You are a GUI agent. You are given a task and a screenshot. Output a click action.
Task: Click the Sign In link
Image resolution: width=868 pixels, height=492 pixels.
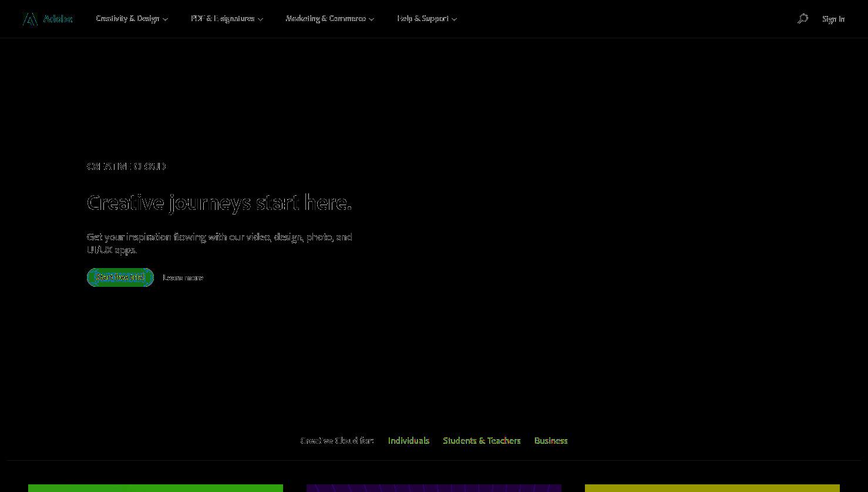click(x=833, y=19)
